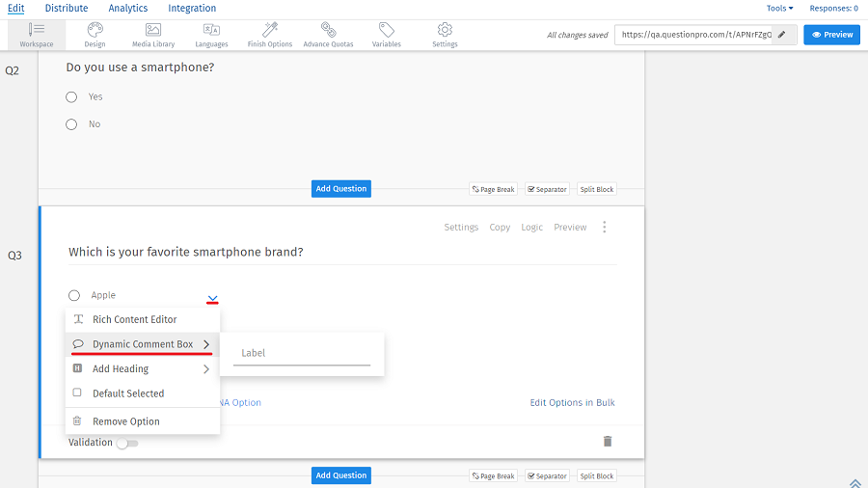
Task: Open Advance Quotas icon
Action: point(328,30)
